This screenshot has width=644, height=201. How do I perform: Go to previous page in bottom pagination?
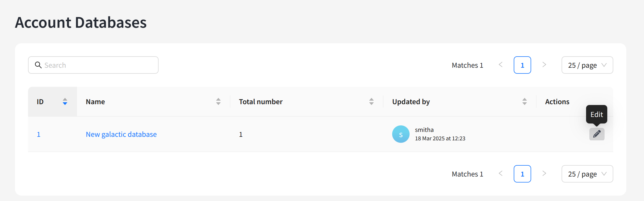[x=500, y=174]
